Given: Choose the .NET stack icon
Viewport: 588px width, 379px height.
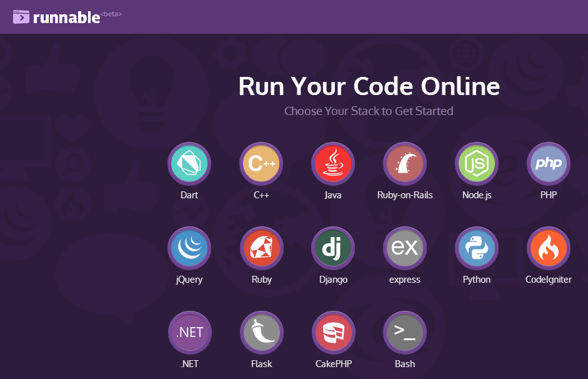Looking at the screenshot, I should point(189,333).
